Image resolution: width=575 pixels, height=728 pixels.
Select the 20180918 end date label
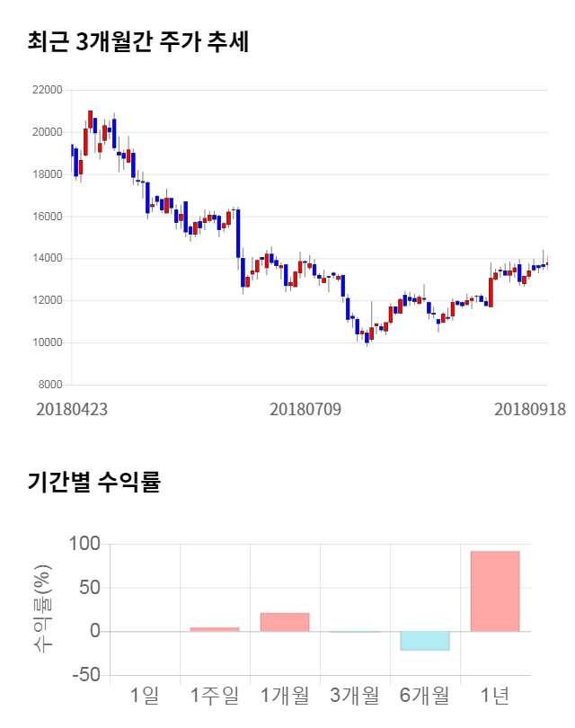point(530,409)
